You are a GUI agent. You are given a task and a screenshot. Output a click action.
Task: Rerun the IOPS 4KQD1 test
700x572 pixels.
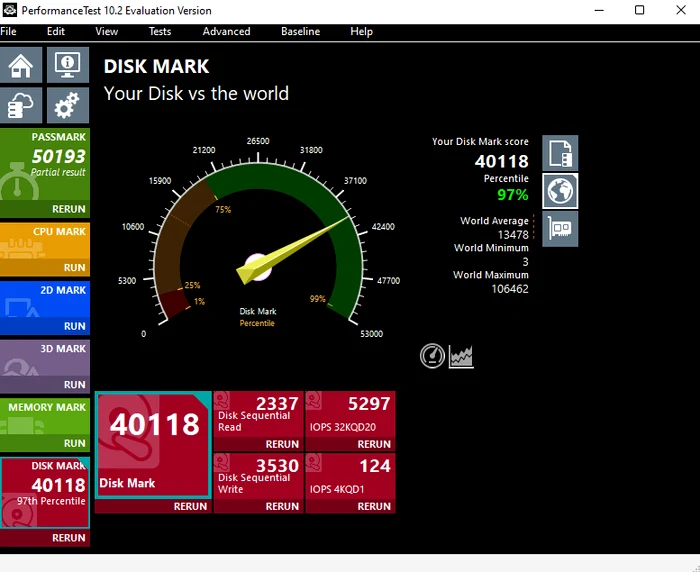(374, 506)
